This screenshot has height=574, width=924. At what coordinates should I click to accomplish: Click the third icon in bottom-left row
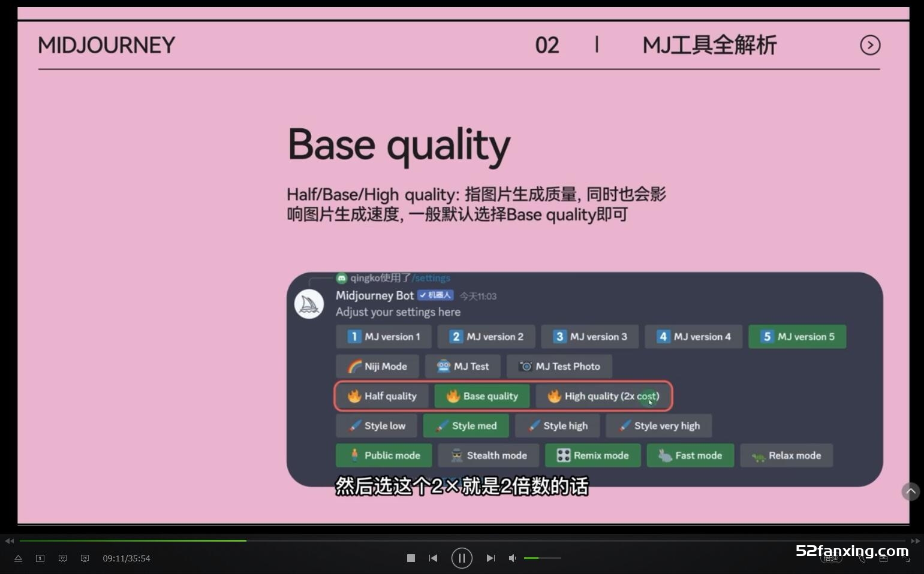[62, 558]
